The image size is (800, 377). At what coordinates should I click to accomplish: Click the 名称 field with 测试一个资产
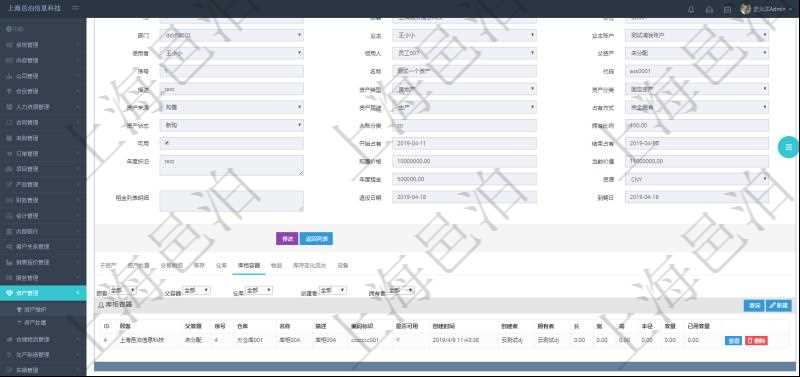[x=464, y=71]
